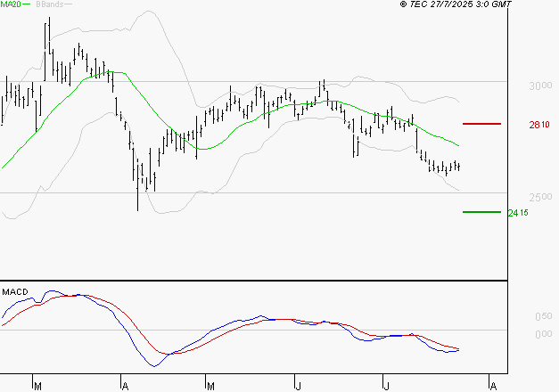
Task: Click the first J month marker
Action: point(299,387)
